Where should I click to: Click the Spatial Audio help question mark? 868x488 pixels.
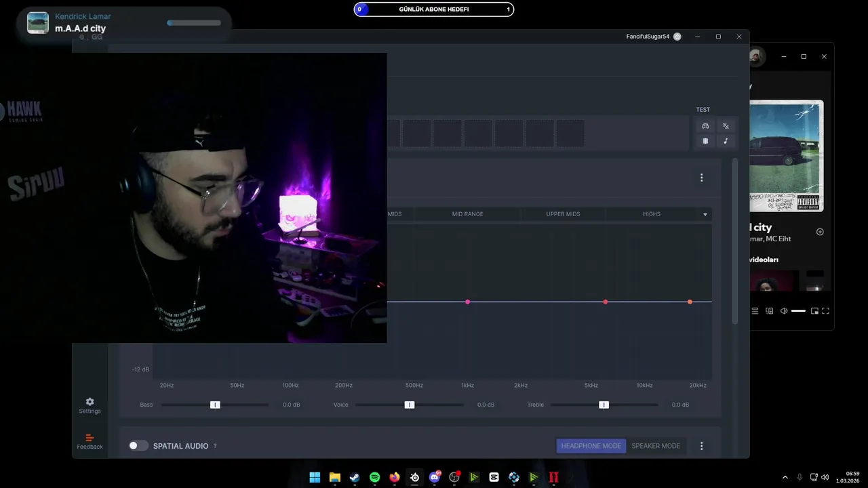tap(215, 446)
